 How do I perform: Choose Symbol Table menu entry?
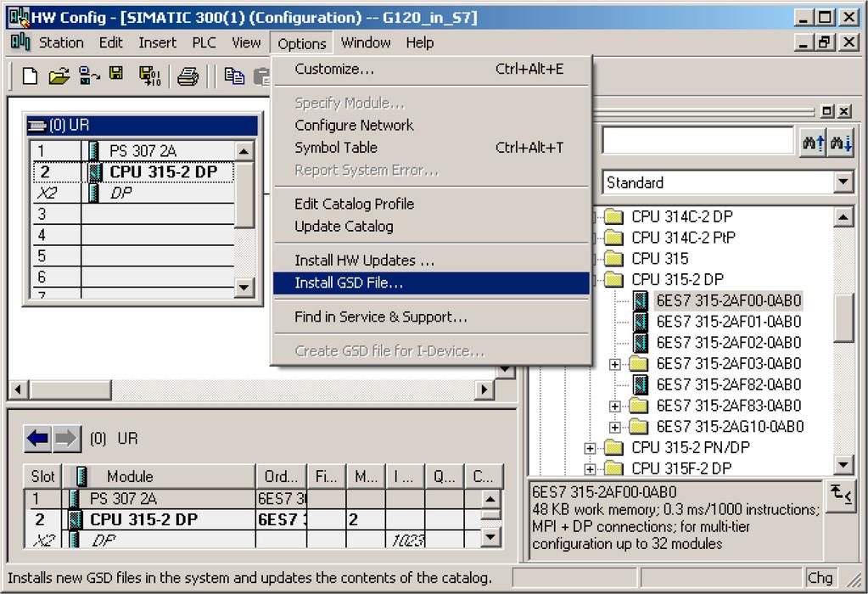[431, 148]
